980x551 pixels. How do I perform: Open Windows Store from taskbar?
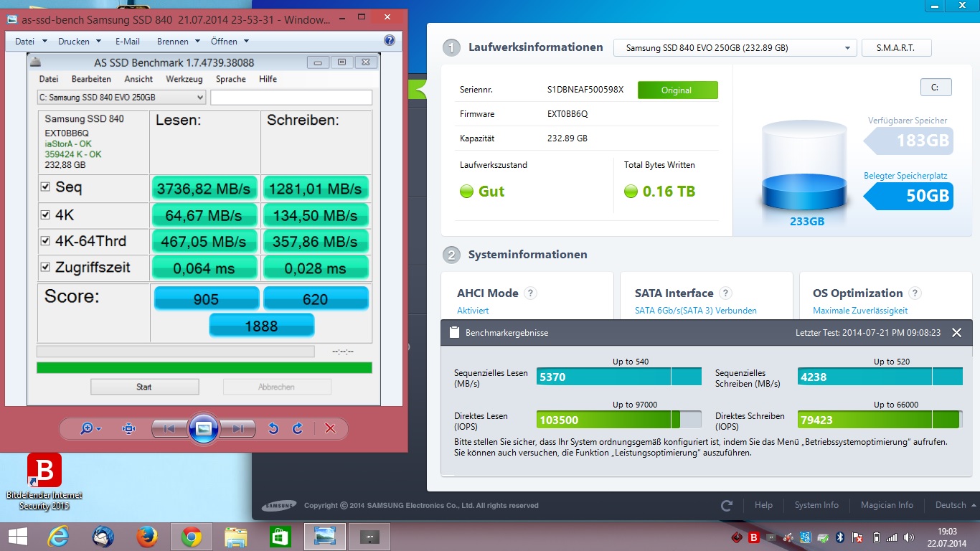coord(280,537)
